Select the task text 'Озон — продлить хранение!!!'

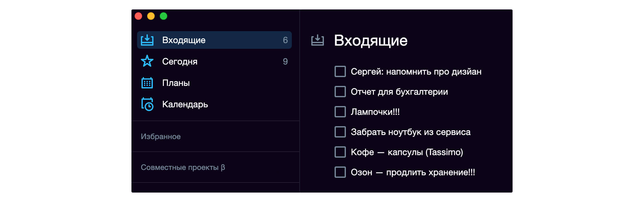(x=413, y=172)
